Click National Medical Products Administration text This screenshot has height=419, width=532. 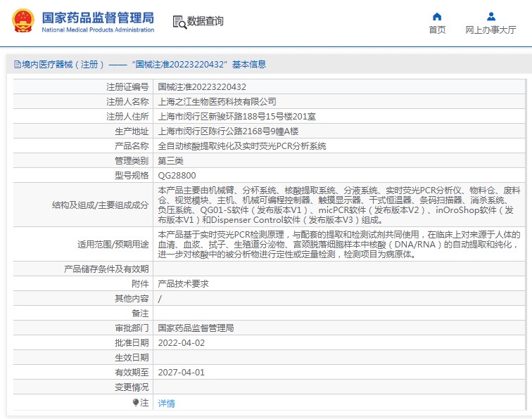pyautogui.click(x=98, y=30)
